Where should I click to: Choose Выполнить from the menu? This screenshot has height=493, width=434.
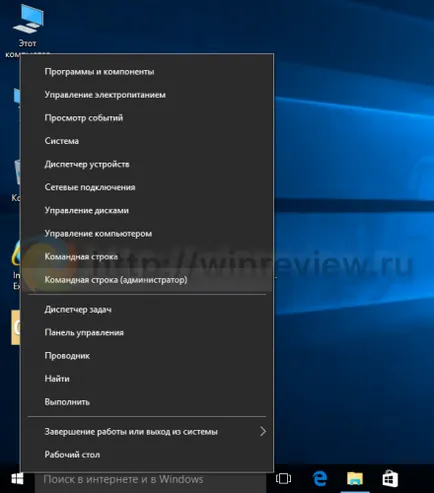click(147, 402)
